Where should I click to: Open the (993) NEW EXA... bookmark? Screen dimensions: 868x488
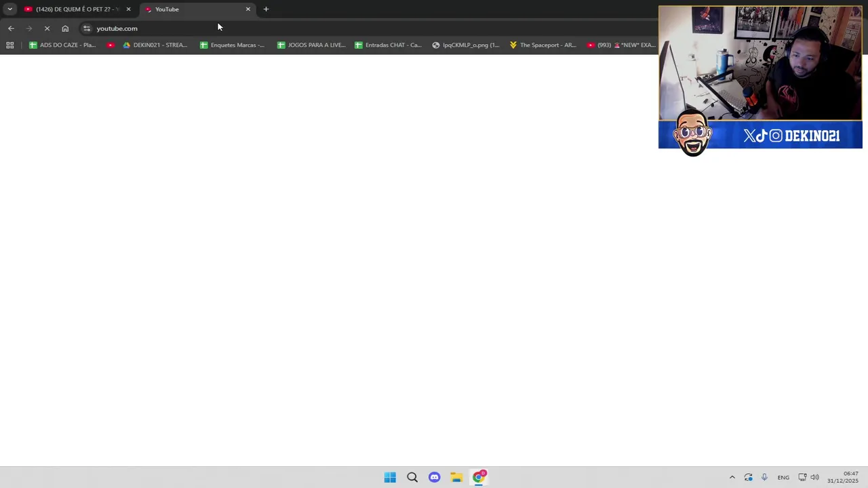click(x=620, y=45)
